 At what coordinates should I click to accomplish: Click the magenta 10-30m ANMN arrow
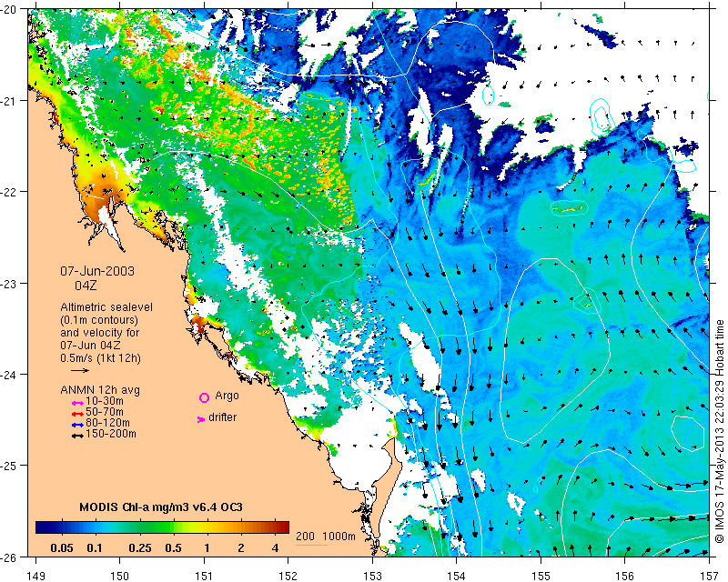click(77, 404)
